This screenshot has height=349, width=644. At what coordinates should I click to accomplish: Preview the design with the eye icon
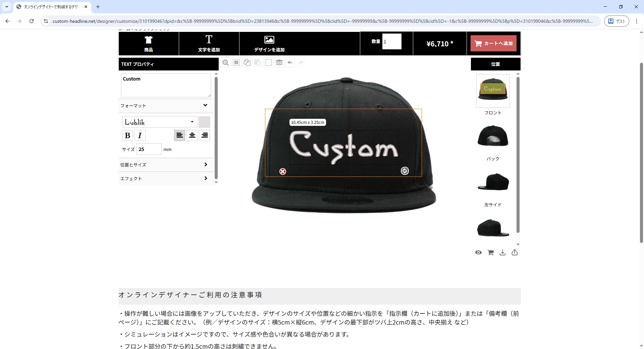pyautogui.click(x=478, y=253)
